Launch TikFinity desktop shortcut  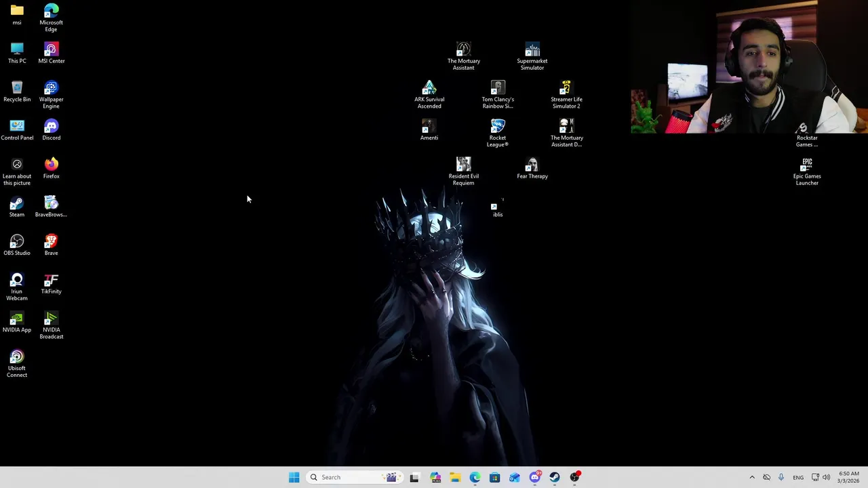(51, 283)
